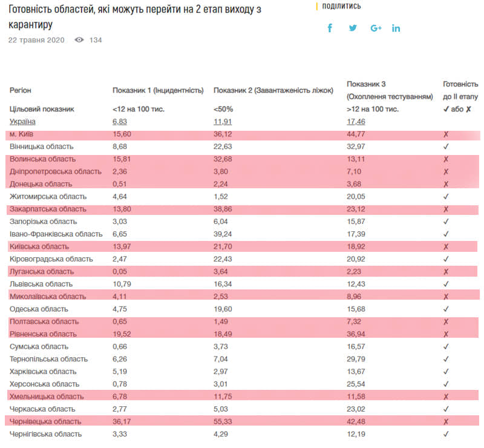Click Ukraine's incidence value 6,83
Image resolution: width=484 pixels, height=448 pixels.
click(120, 122)
